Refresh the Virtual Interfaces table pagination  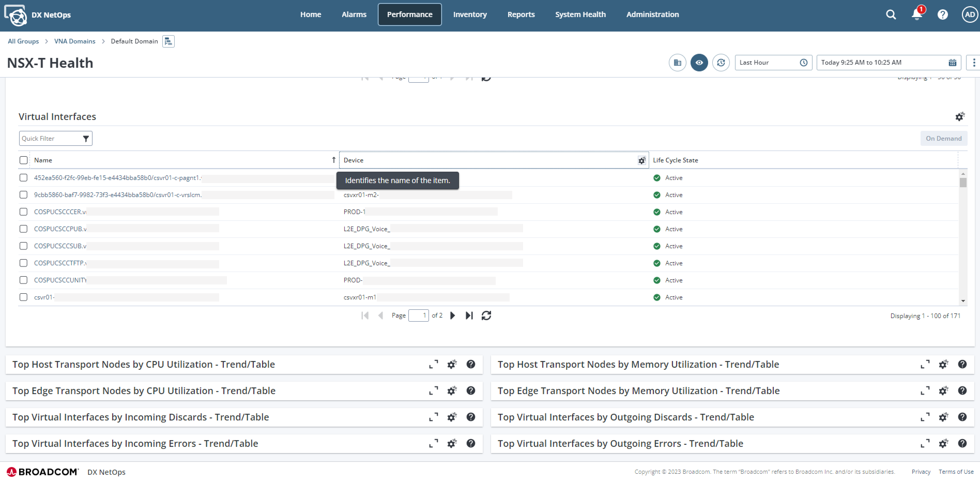(486, 315)
